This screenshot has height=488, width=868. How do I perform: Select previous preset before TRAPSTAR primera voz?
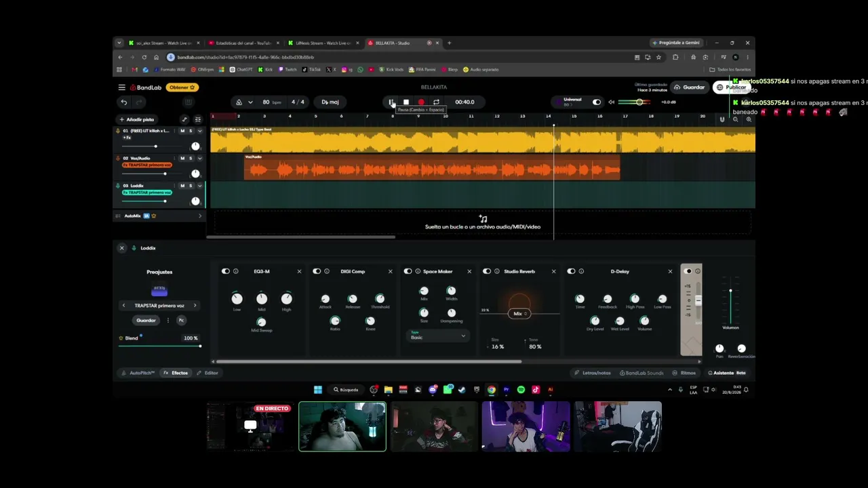click(123, 306)
